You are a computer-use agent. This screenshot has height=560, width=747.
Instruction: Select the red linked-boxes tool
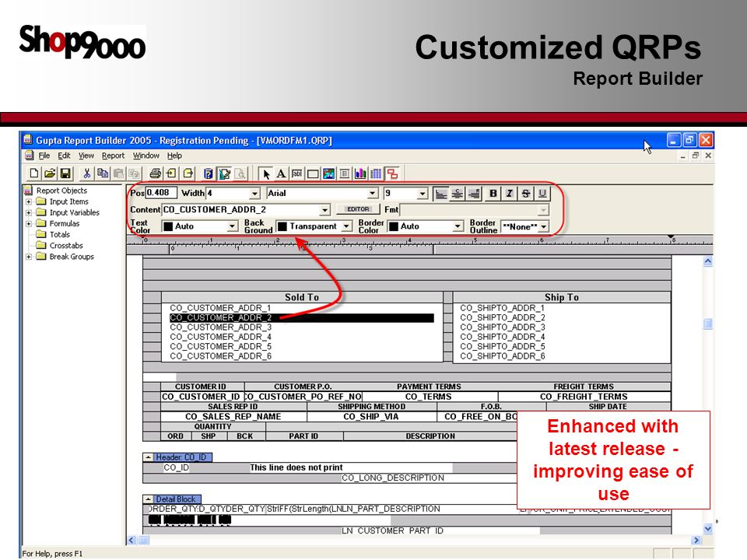pos(392,173)
